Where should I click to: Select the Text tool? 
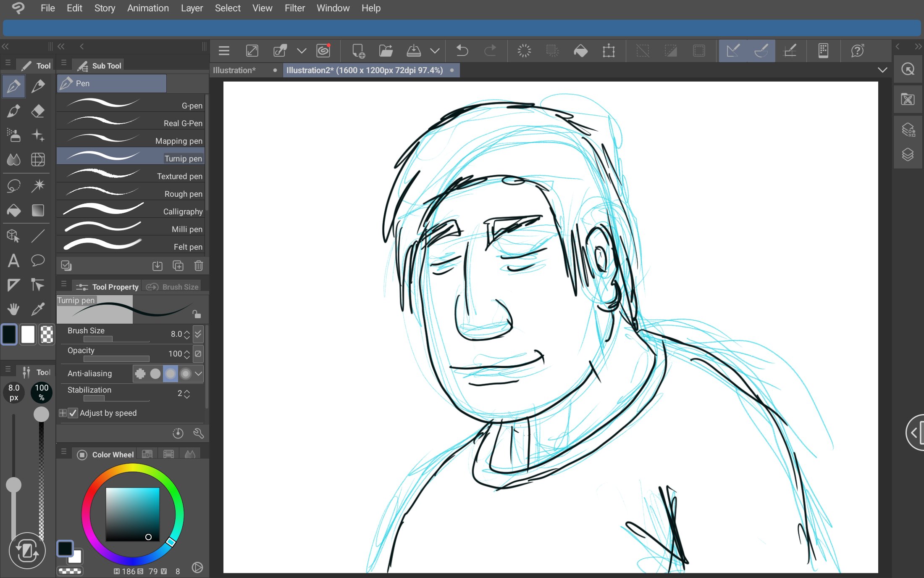(x=13, y=261)
